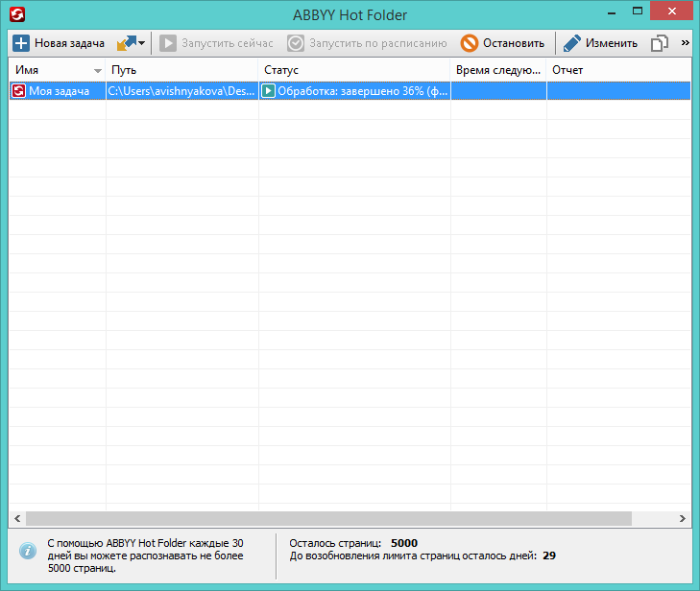Minimize the ABBYY Hot Folder window
The image size is (700, 591).
(612, 12)
